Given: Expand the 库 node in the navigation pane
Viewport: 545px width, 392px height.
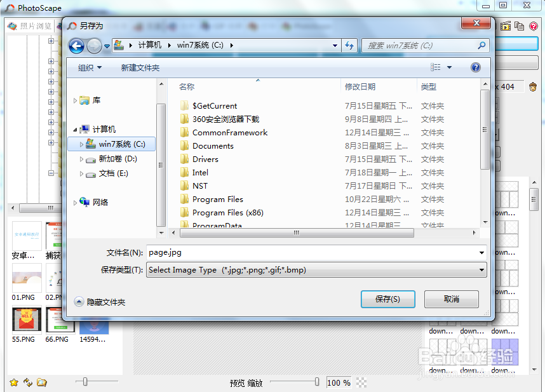Looking at the screenshot, I should (75, 100).
